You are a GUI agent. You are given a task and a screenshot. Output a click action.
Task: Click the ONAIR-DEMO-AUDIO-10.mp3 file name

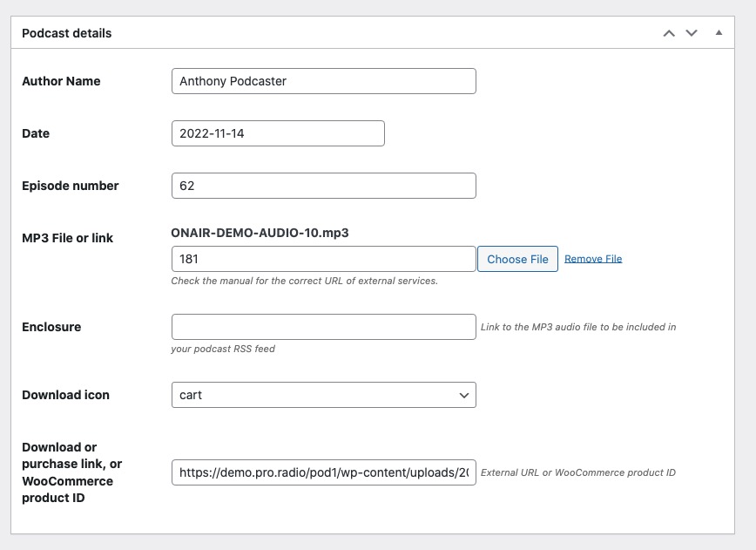pos(260,233)
